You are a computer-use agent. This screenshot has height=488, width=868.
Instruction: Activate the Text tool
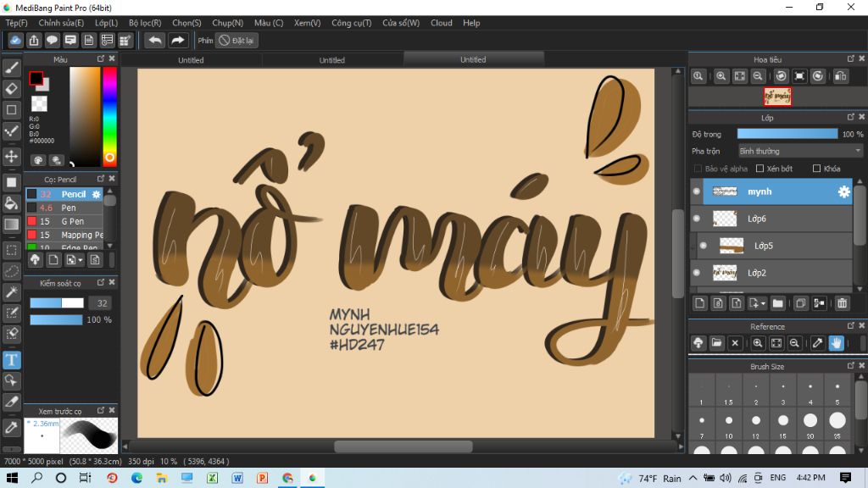pyautogui.click(x=12, y=360)
